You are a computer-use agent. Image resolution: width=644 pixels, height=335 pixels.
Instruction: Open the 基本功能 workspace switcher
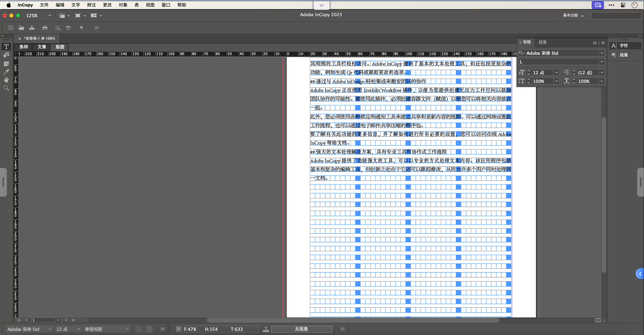573,15
